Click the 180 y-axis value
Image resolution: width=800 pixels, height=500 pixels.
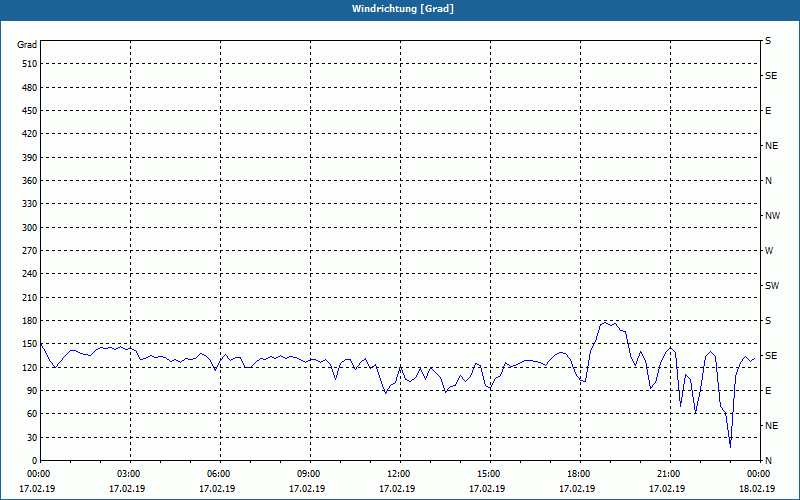point(30,321)
